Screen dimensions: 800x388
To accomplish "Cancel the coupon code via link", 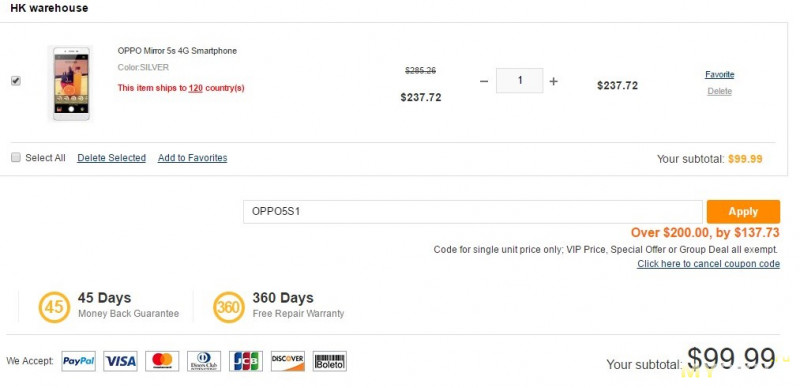I will tap(708, 264).
